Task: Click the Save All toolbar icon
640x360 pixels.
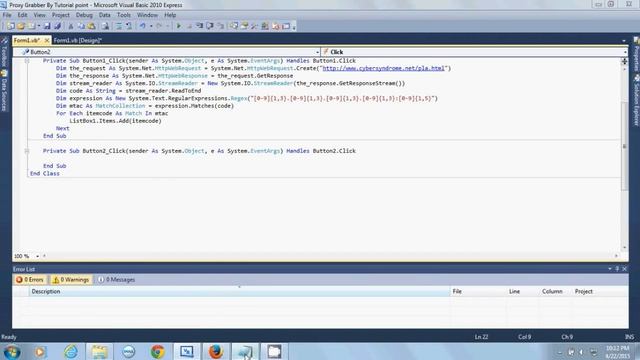Action: click(x=57, y=26)
